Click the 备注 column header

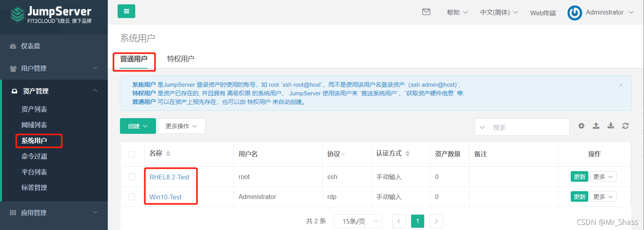click(x=481, y=154)
